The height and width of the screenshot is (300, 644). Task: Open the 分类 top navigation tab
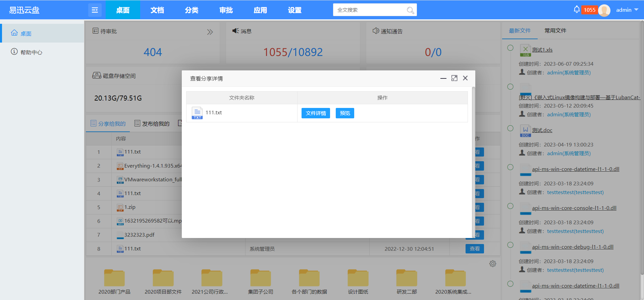coord(192,10)
